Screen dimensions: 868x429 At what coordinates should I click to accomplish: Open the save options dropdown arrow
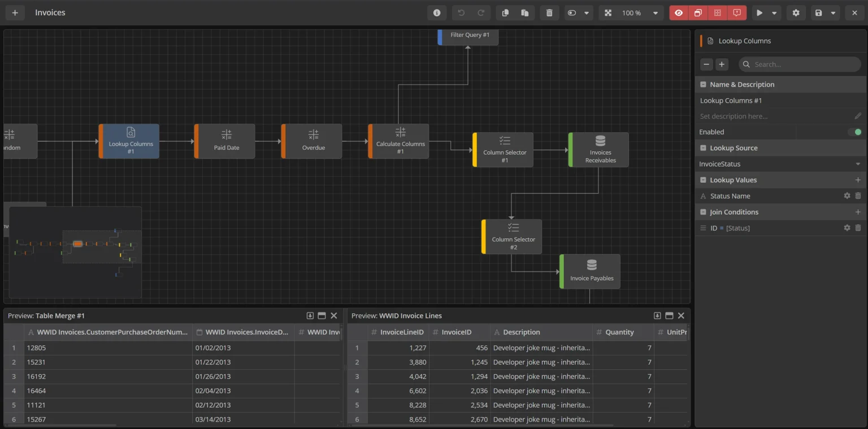[x=833, y=13]
